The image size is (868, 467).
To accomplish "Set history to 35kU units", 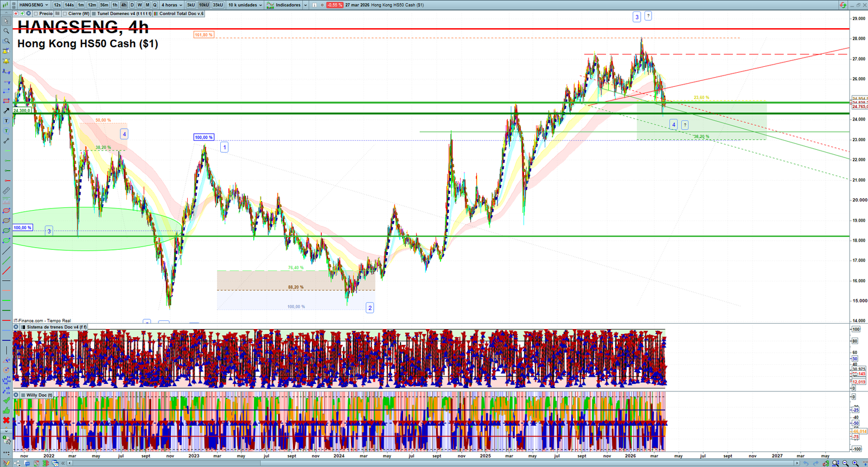I will pos(218,5).
